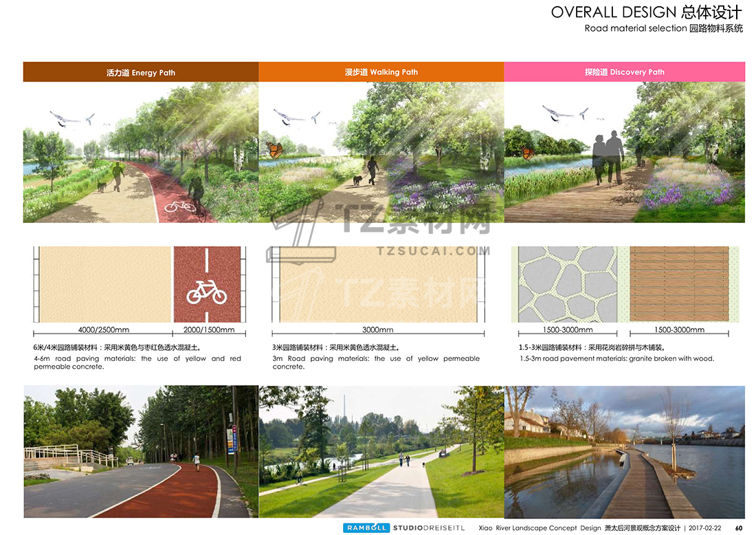Click the RAMBOLL logo in footer
The width and height of the screenshot is (756, 535).
tap(366, 527)
